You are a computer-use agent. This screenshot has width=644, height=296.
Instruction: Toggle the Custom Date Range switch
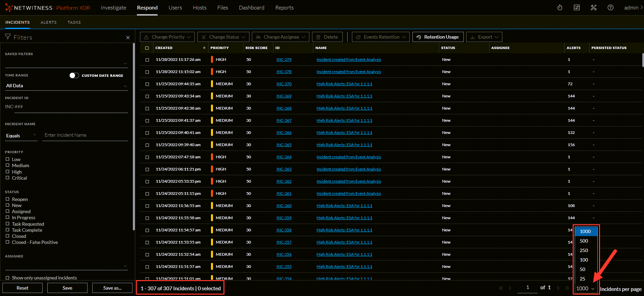[74, 75]
